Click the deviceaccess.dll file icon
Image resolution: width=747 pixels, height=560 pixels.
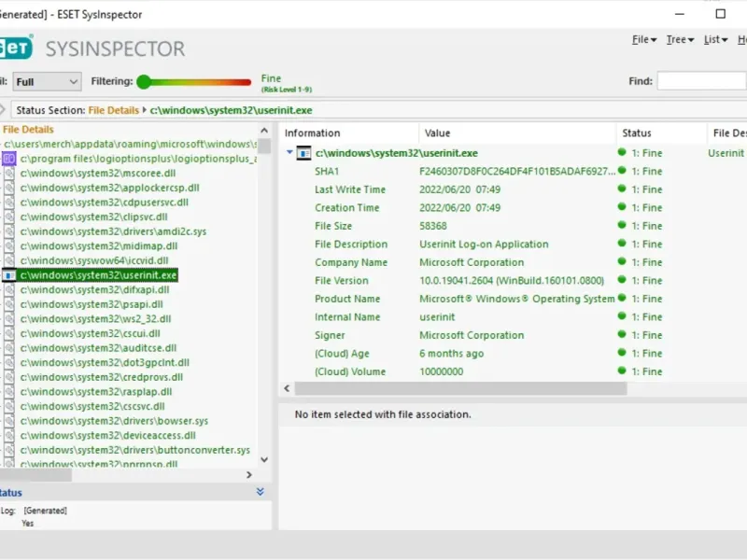pyautogui.click(x=9, y=435)
